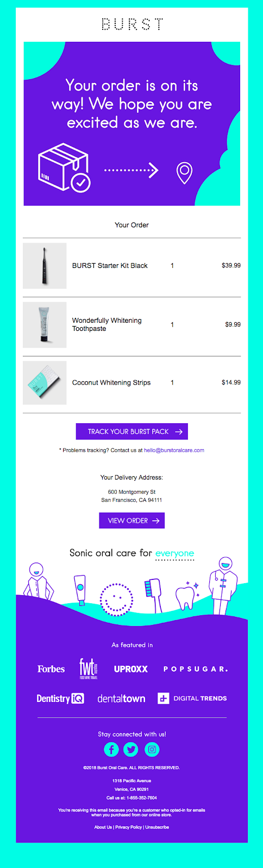The width and height of the screenshot is (263, 868).
Task: Open the Facebook social icon
Action: (x=111, y=749)
